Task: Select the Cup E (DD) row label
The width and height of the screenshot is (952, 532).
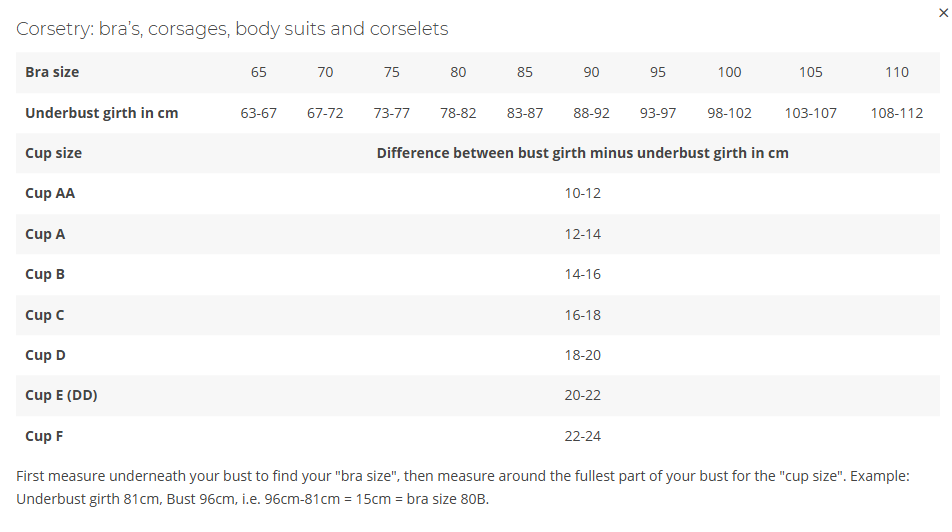Action: tap(61, 395)
